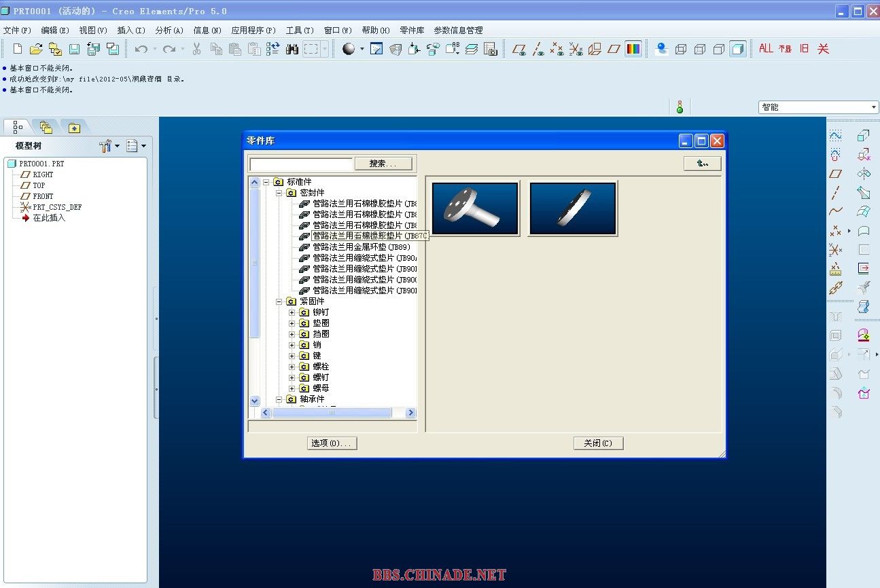The image size is (880, 588).
Task: Select the flanged pipe part thumbnail
Action: [475, 208]
